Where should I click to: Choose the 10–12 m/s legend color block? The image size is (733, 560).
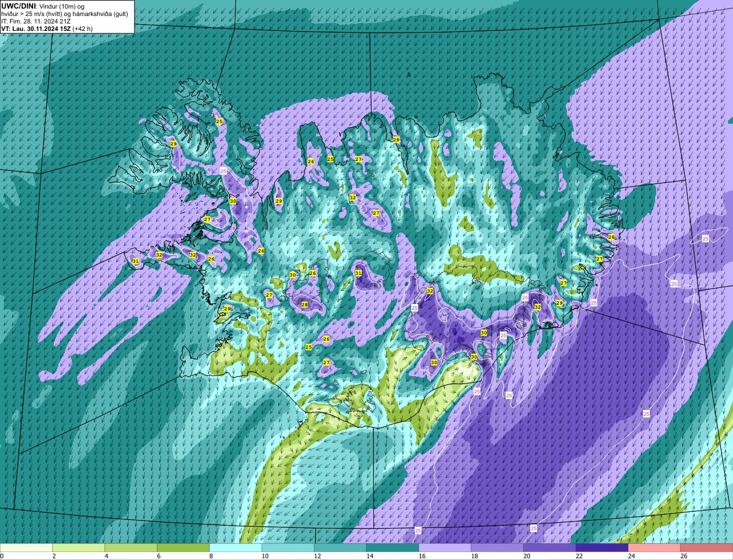coord(288,548)
